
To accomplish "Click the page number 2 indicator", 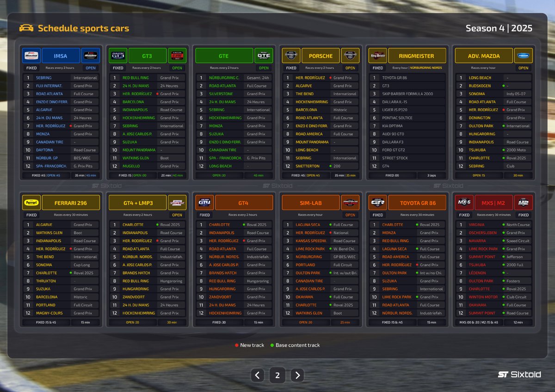I will point(277,375).
